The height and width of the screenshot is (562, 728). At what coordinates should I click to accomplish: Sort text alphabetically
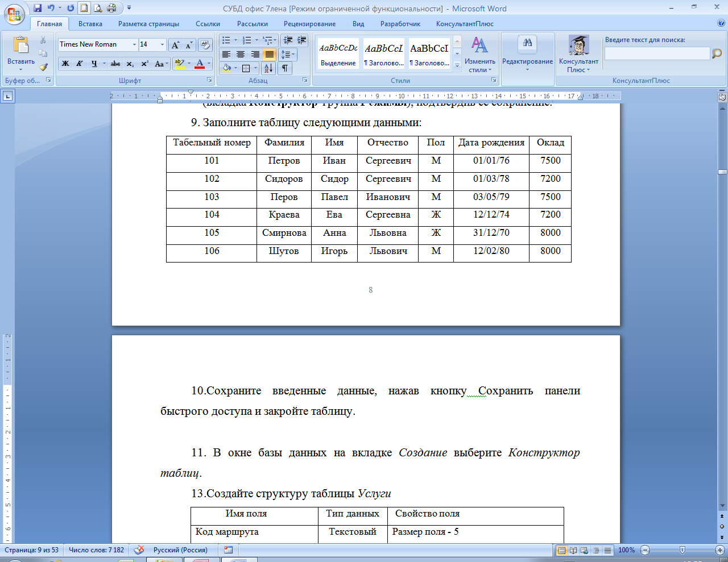(269, 68)
